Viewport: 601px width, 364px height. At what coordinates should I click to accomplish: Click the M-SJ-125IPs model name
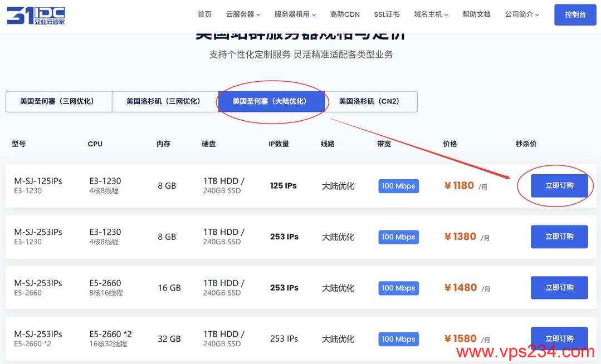coord(38,181)
